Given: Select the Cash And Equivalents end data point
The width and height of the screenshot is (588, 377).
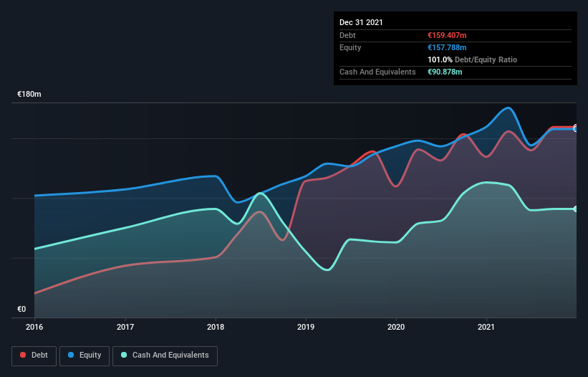Looking at the screenshot, I should point(576,209).
